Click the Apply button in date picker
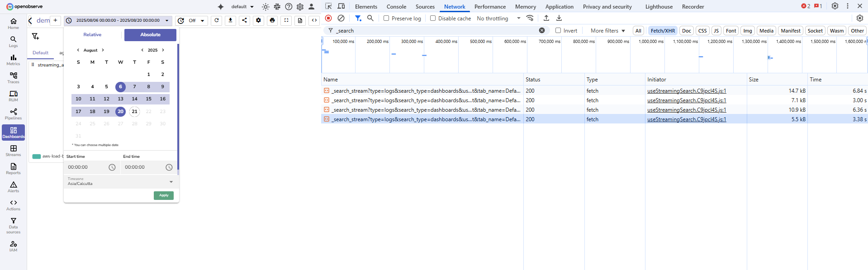 pyautogui.click(x=164, y=195)
